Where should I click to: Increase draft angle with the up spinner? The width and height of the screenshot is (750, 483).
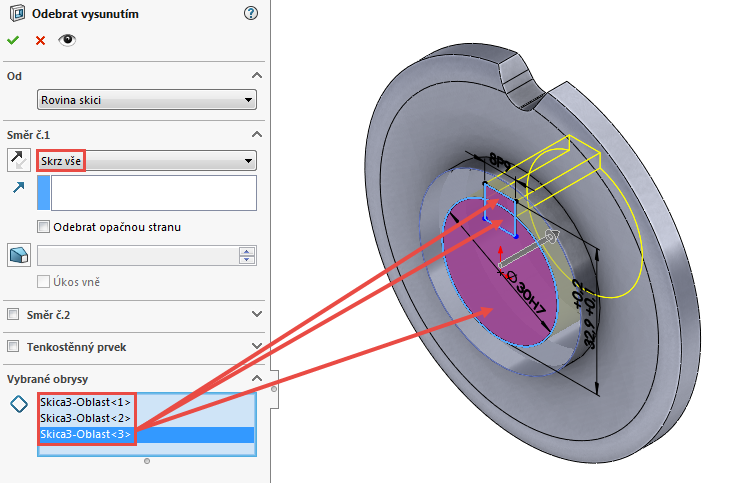(x=247, y=251)
